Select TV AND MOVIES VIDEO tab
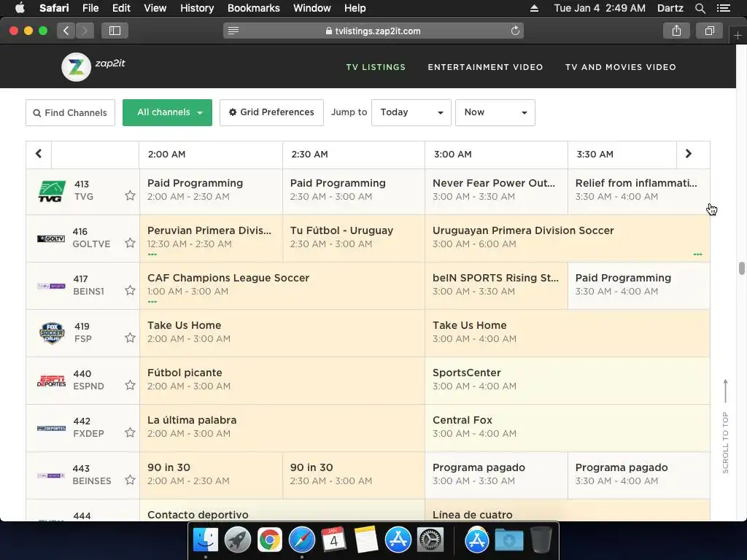747x560 pixels. [620, 67]
